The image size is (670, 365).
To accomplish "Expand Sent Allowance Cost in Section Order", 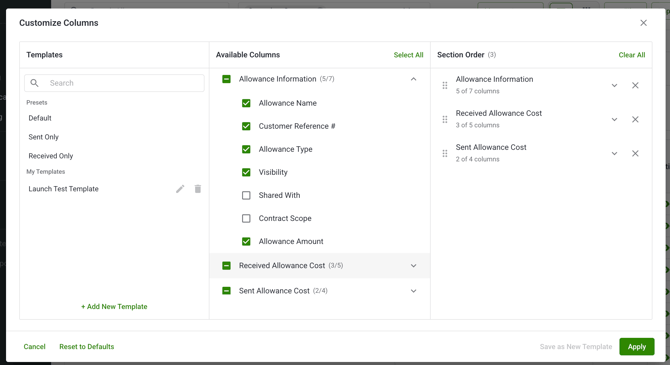I will coord(614,153).
